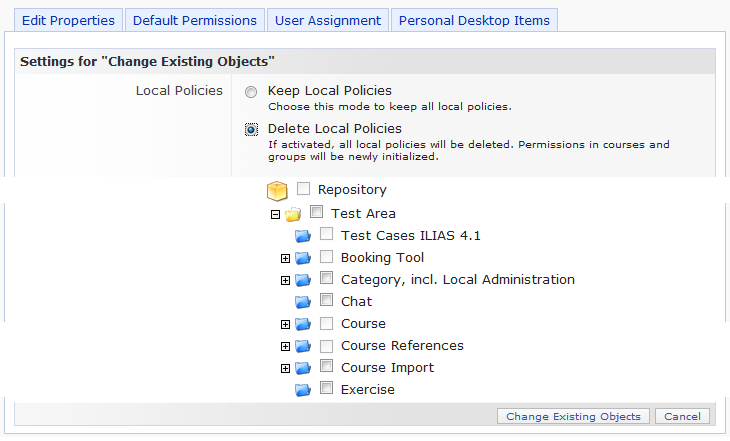Click the Course References folder icon
Screen dimensions: 730x441
pyautogui.click(x=303, y=346)
